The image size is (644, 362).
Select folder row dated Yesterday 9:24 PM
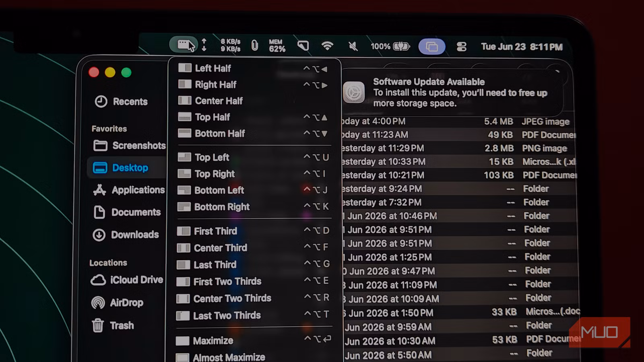pyautogui.click(x=459, y=189)
